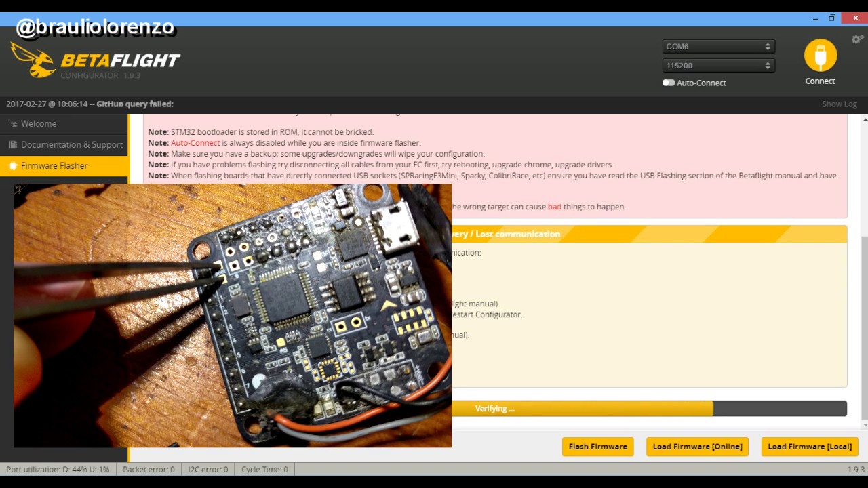This screenshot has width=868, height=488.
Task: Click the Betaflight bee logo
Action: (x=33, y=60)
